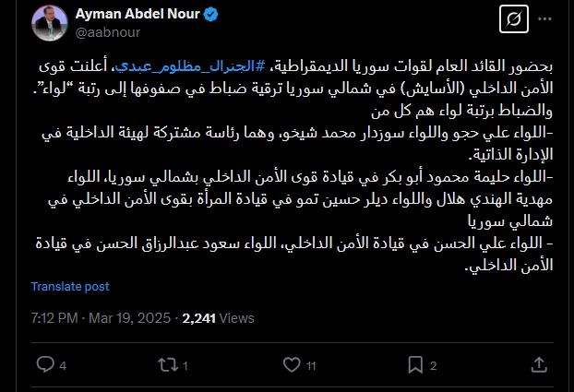Click the bookmark count number 2
574x392 pixels.
[x=432, y=366]
